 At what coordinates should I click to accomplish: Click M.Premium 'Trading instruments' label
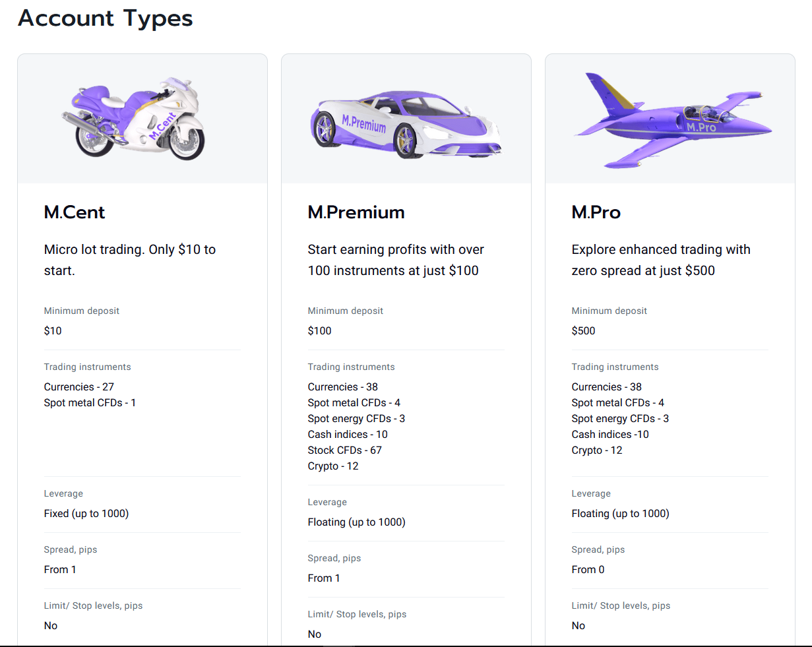pos(352,367)
